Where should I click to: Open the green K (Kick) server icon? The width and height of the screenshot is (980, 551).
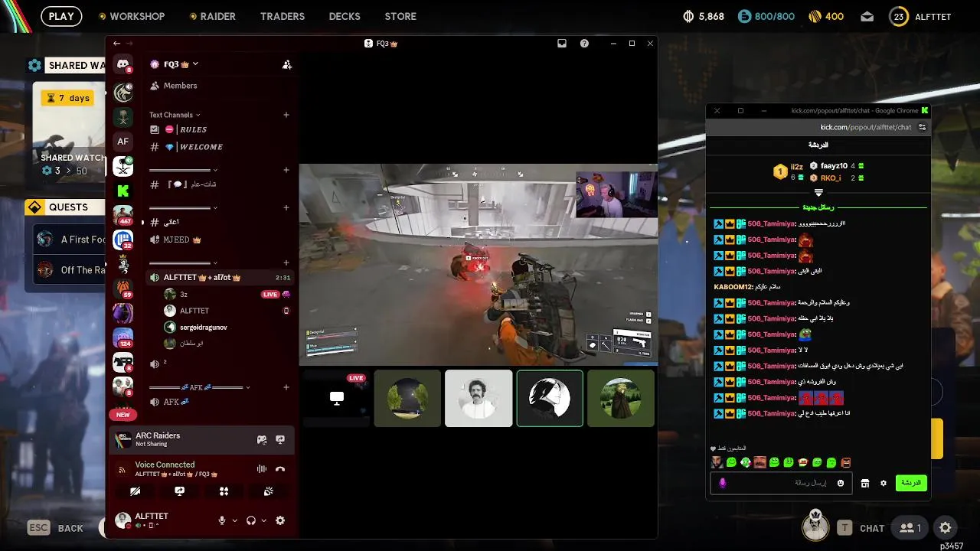click(122, 191)
